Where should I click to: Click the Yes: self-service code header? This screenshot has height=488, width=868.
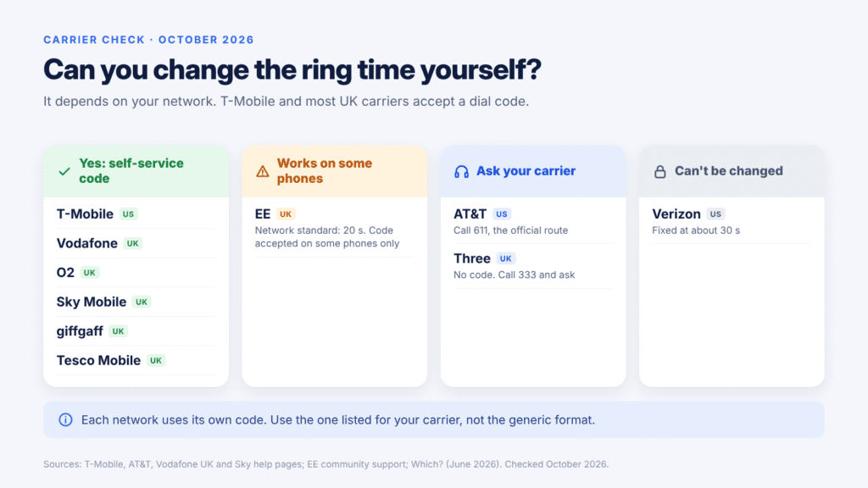[136, 171]
